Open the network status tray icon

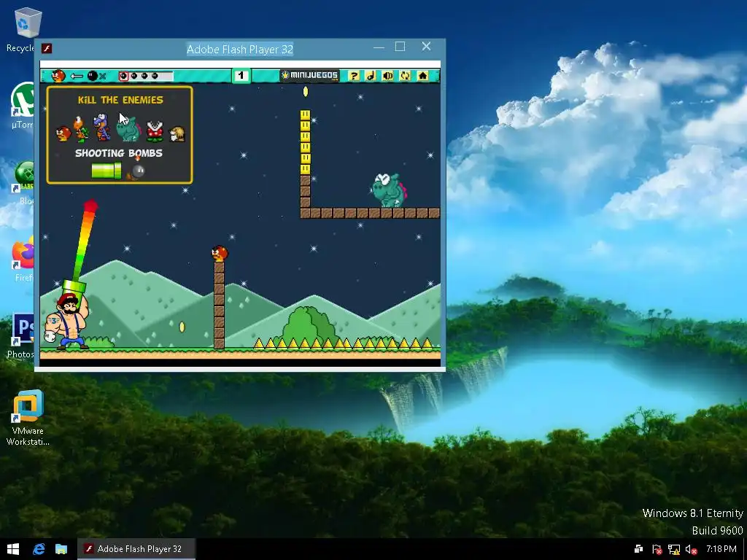click(673, 550)
